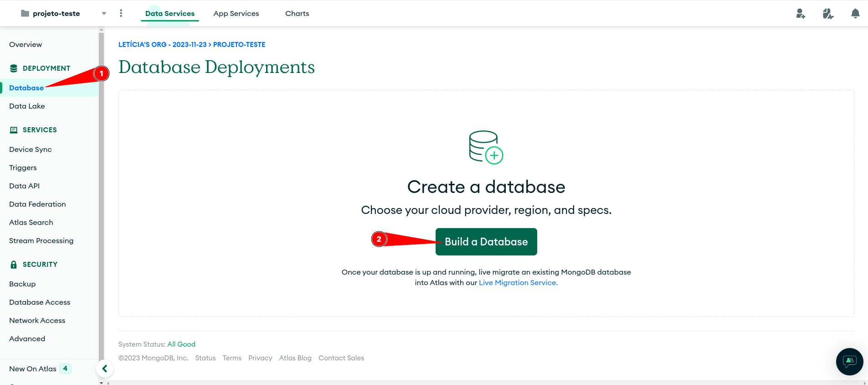Open Stream Processing in the sidebar
Viewport: 868px width, 385px height.
click(41, 240)
